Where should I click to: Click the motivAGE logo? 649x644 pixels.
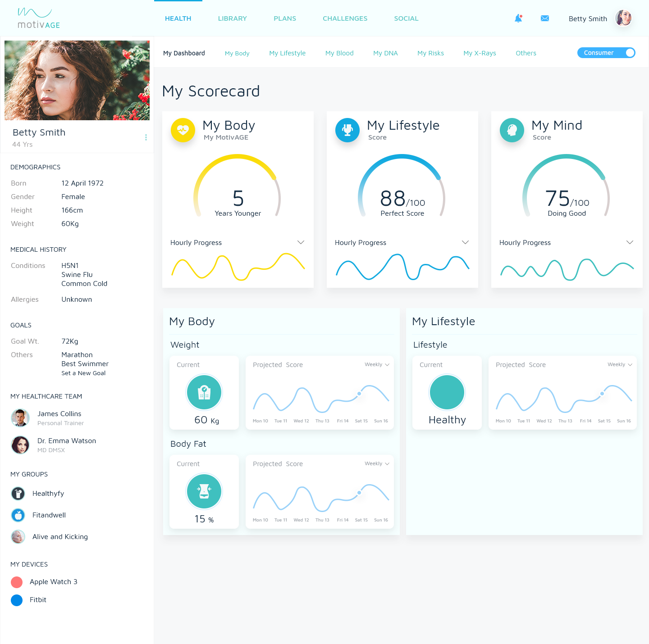(39, 18)
